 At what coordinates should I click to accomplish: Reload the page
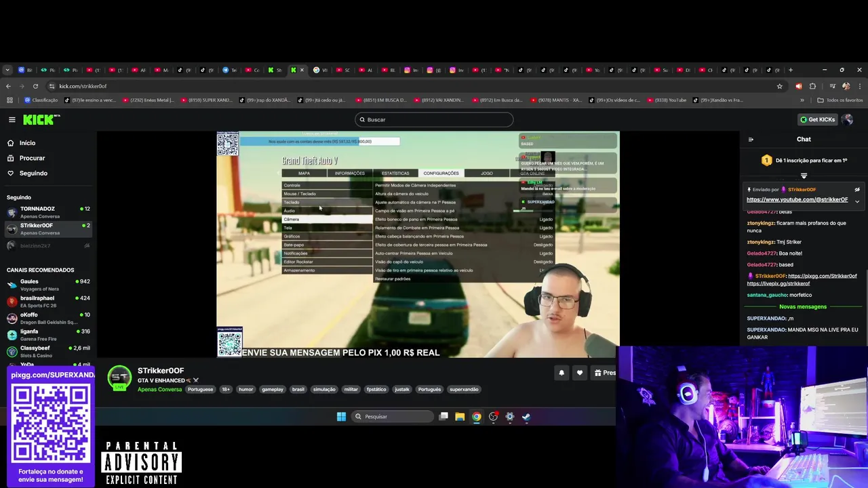point(35,86)
